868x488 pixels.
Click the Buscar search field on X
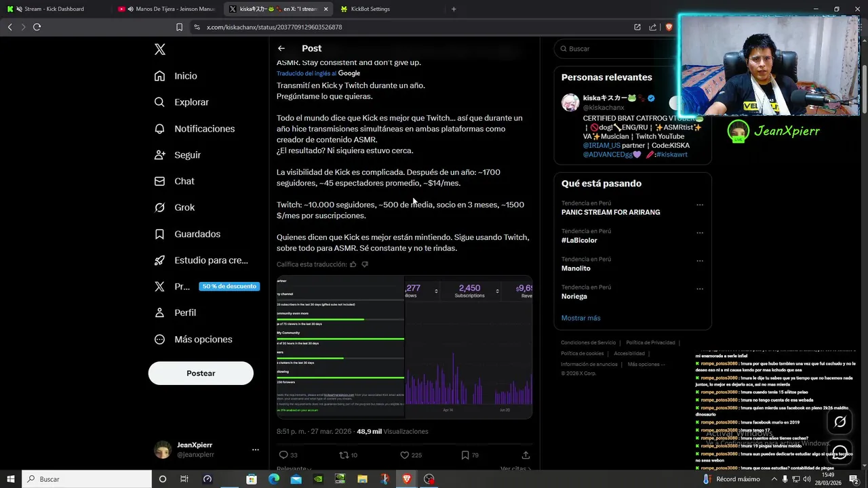(x=616, y=49)
